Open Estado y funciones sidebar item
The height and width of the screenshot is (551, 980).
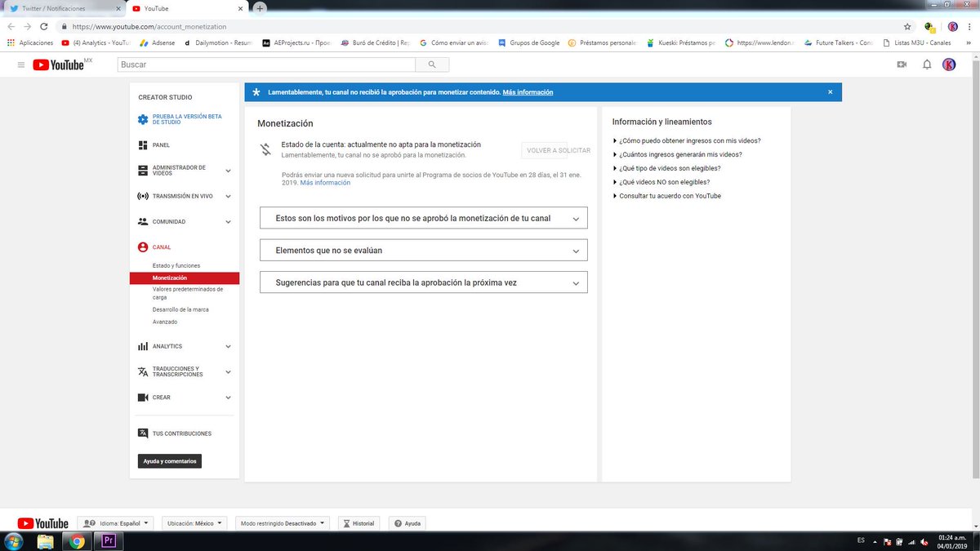pos(176,265)
